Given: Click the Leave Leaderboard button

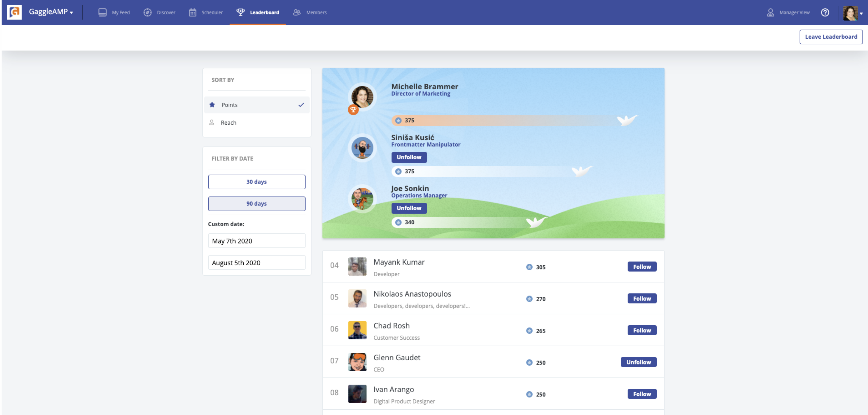Looking at the screenshot, I should tap(831, 37).
